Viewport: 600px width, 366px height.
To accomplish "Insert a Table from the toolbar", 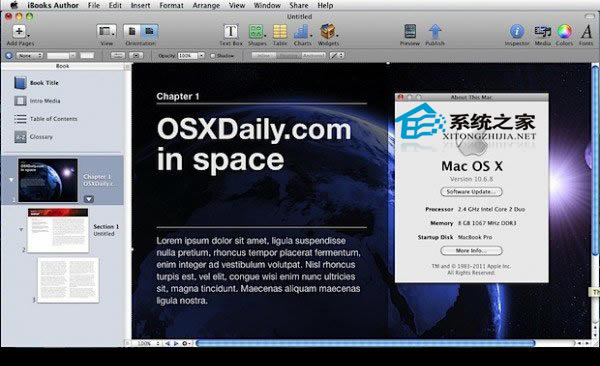I will [x=280, y=31].
